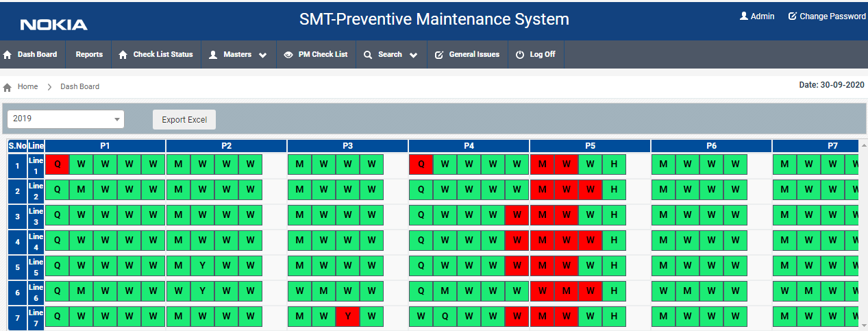Click the Check List Status home icon
868x331 pixels.
pos(123,55)
